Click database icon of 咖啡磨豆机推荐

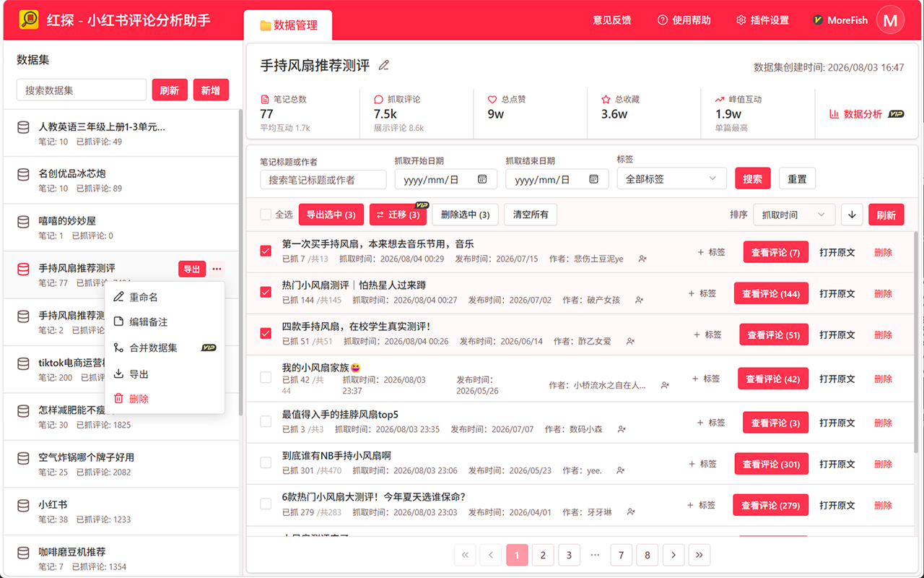pos(23,553)
